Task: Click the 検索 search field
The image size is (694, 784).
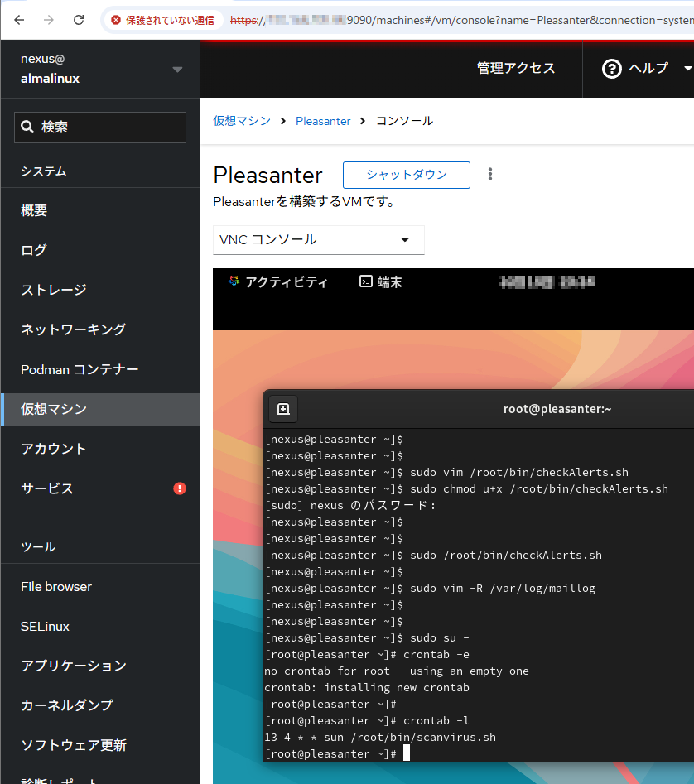Action: coord(100,127)
